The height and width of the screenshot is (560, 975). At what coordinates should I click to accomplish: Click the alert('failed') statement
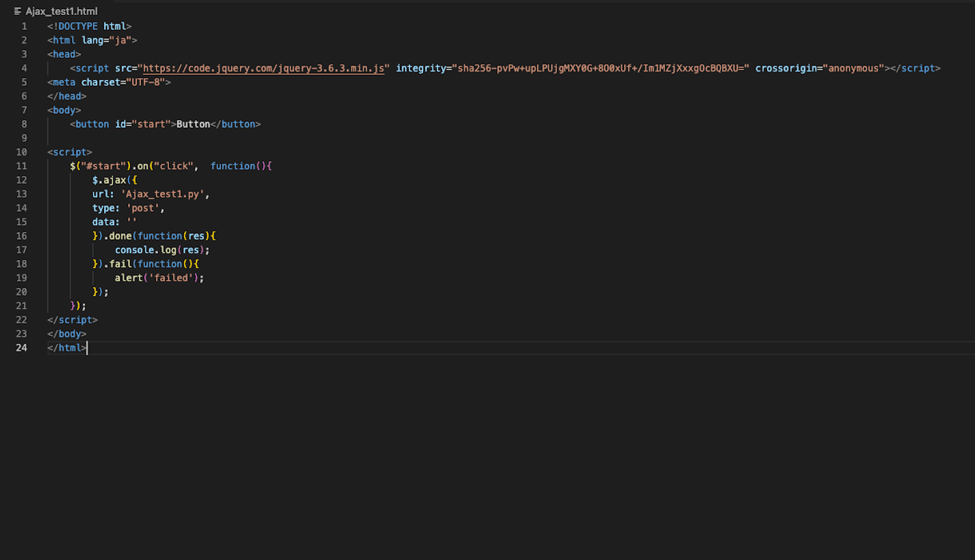159,278
